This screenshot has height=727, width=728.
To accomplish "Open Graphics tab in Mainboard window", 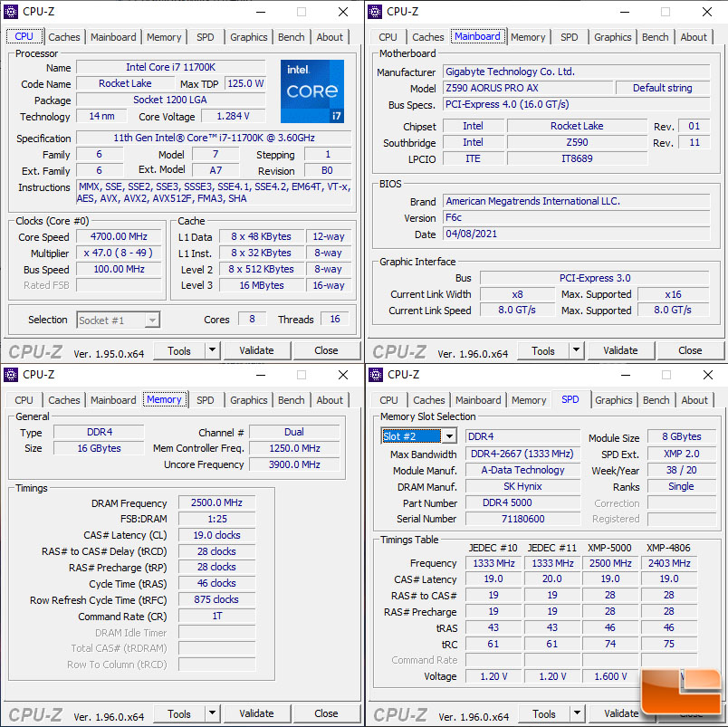I will pos(612,37).
